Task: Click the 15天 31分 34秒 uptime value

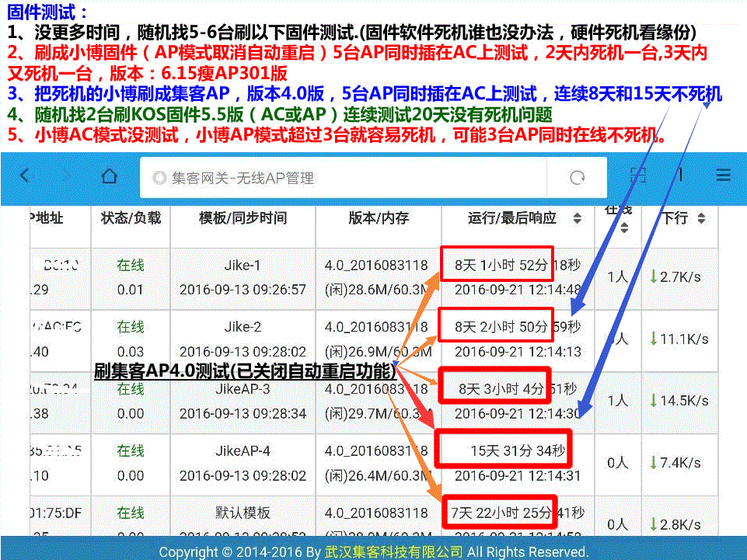Action: [x=518, y=451]
